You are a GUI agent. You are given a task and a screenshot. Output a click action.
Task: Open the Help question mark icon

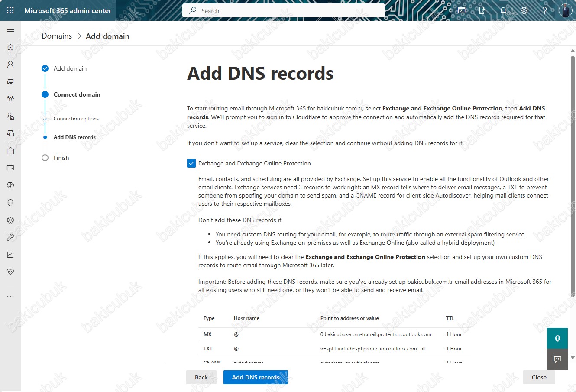545,10
